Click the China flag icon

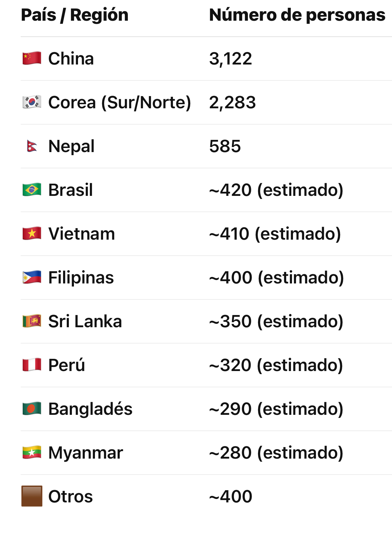(x=32, y=58)
